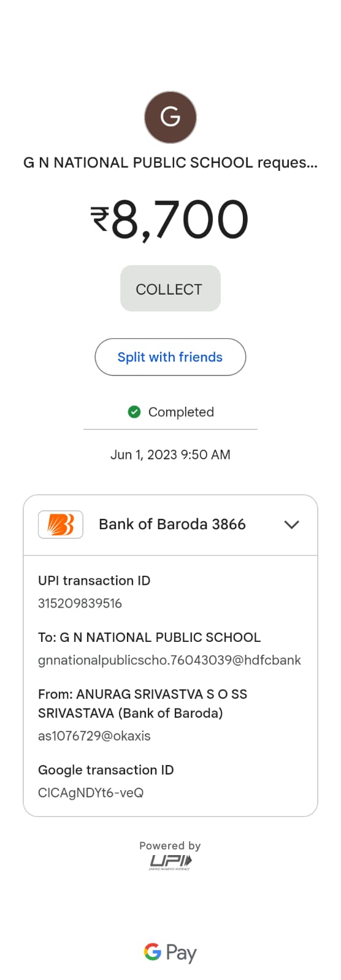Viewport: 341px width, 980px height.
Task: Click Split with friends button
Action: point(170,357)
